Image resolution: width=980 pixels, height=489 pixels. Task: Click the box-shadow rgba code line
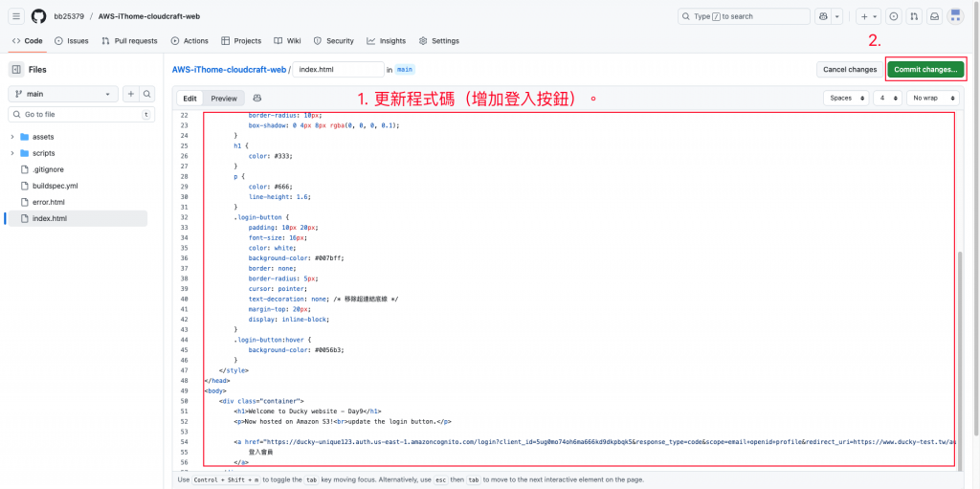(323, 125)
